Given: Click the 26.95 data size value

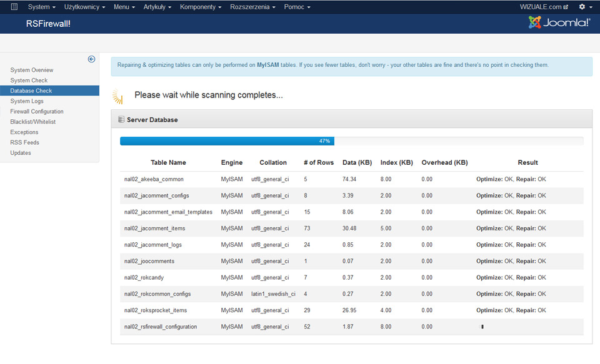Looking at the screenshot, I should point(349,310).
